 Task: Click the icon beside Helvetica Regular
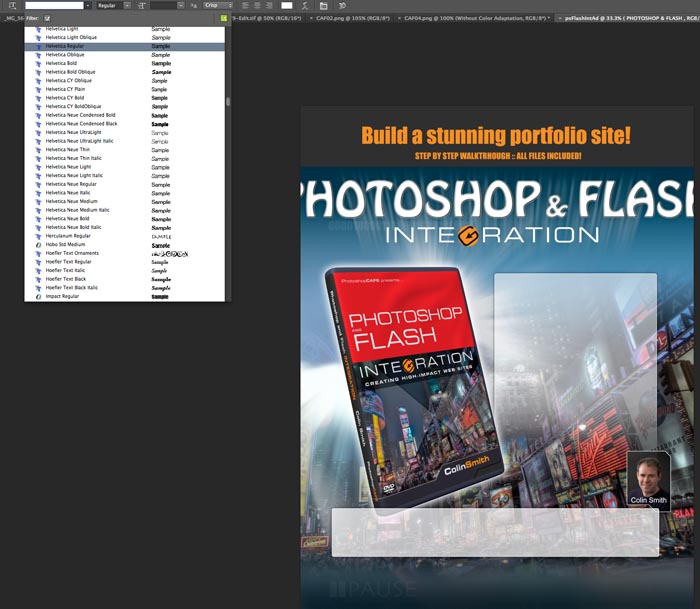click(38, 46)
